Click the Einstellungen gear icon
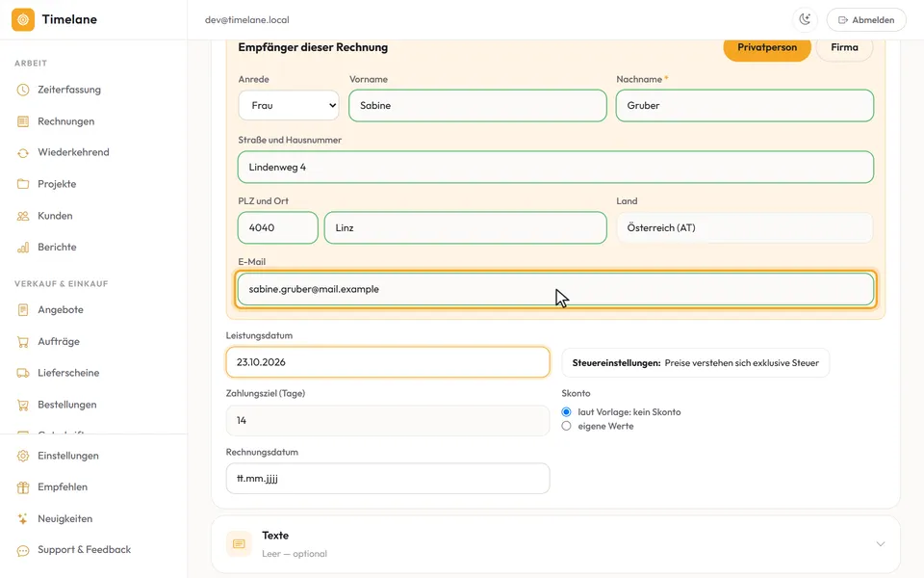This screenshot has width=924, height=578. (x=23, y=456)
